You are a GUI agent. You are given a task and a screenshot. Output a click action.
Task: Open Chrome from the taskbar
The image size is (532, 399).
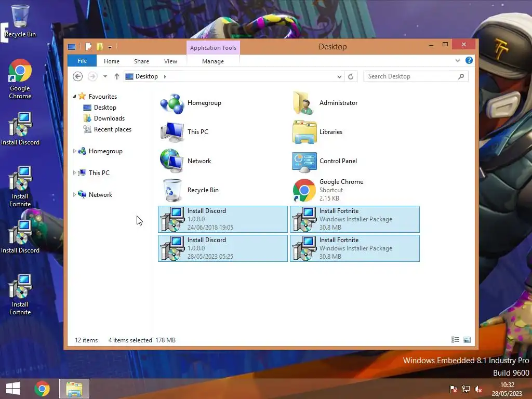[x=42, y=389]
